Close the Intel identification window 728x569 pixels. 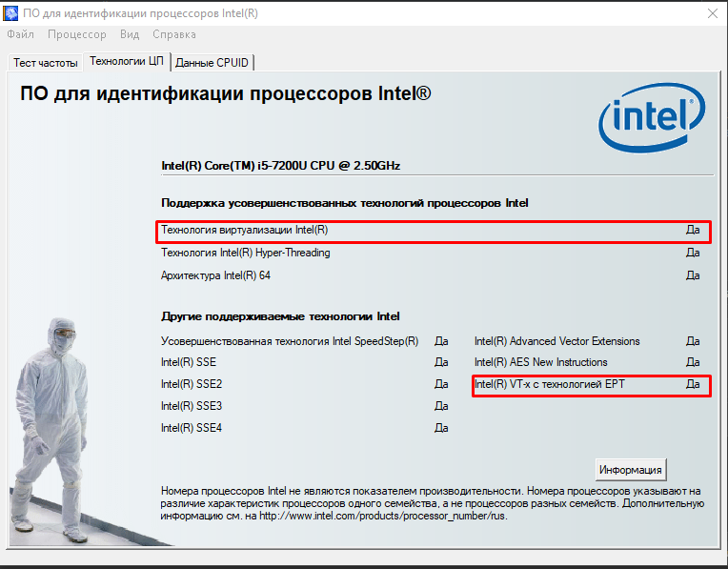pos(713,13)
